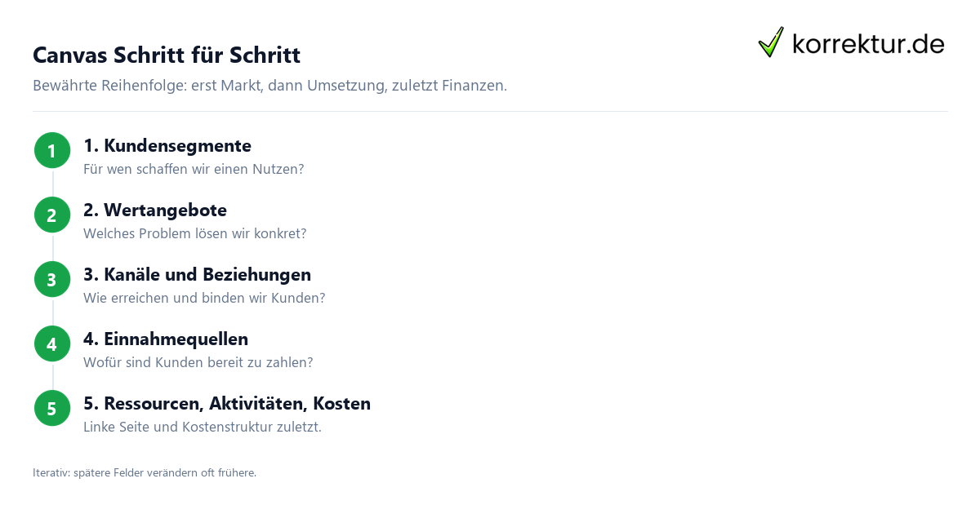Select the 1. Kundensegmente heading
This screenshot has height=514, width=980.
click(x=167, y=146)
